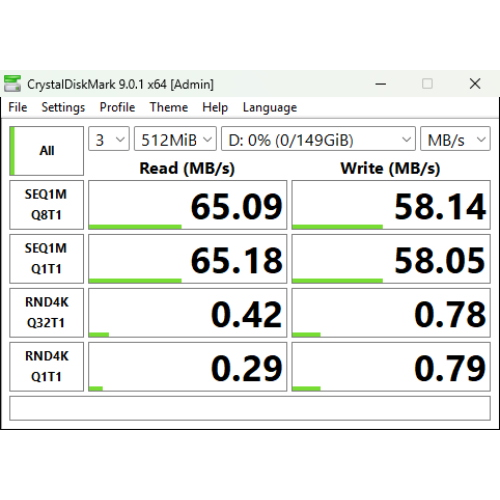This screenshot has height=500, width=500.
Task: Click the SEQ1M Q1T1 write value 58.05
Action: click(391, 259)
